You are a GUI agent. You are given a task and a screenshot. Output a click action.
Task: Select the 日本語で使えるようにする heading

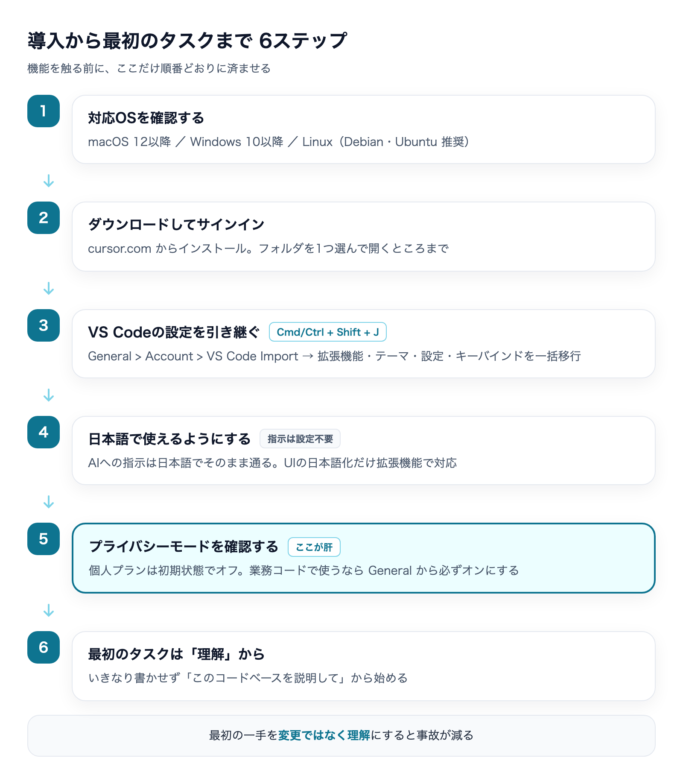tap(169, 439)
